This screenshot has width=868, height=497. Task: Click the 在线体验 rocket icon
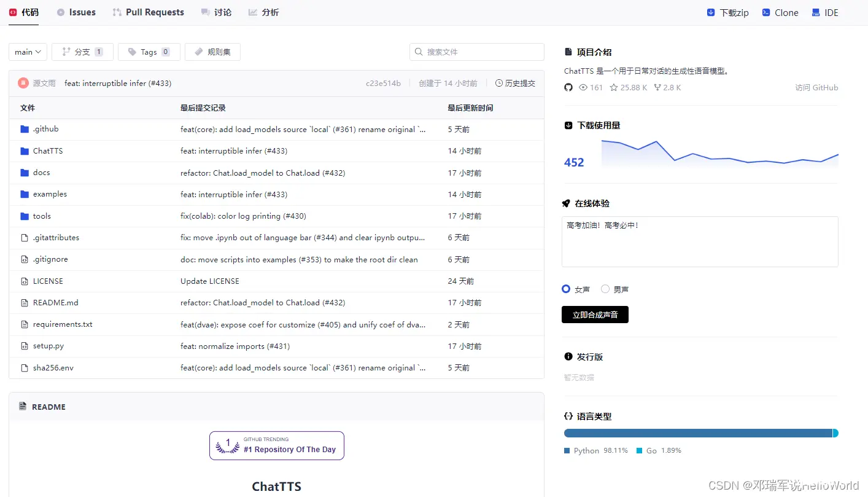click(566, 203)
